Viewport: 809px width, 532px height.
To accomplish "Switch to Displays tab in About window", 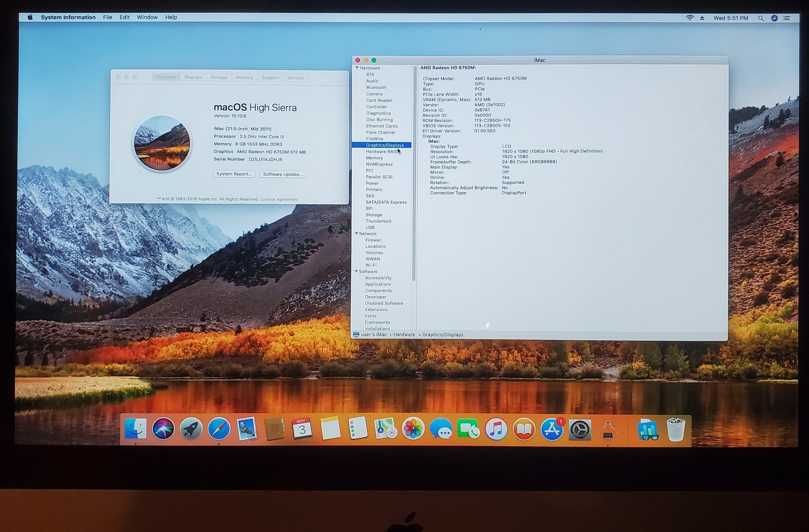I will [x=193, y=77].
